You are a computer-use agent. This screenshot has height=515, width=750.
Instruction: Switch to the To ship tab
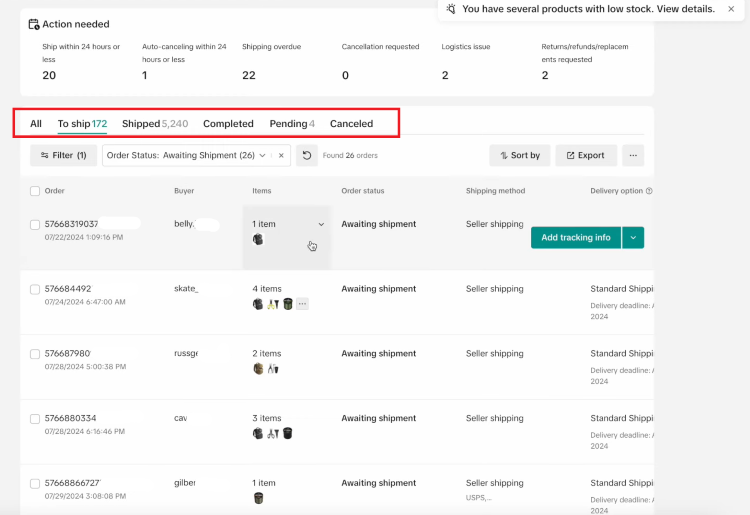tap(82, 124)
